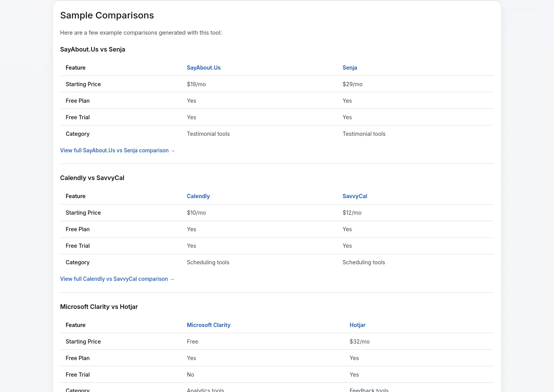Image resolution: width=554 pixels, height=392 pixels.
Task: Open the Microsoft Clarity product link
Action: (x=209, y=325)
